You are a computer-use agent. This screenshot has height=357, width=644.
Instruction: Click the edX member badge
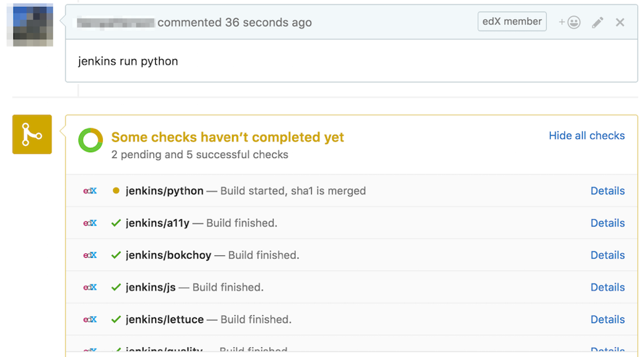[x=512, y=22]
